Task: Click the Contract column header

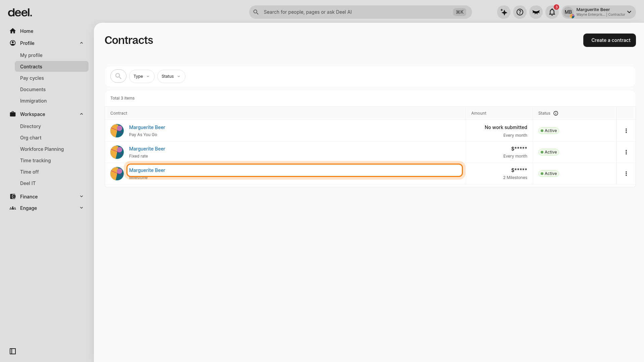Action: [119, 113]
